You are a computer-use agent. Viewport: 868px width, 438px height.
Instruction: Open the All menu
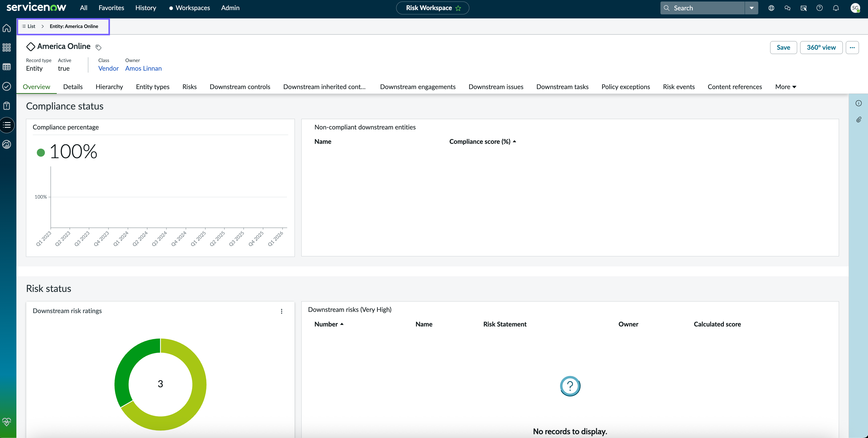pos(83,8)
